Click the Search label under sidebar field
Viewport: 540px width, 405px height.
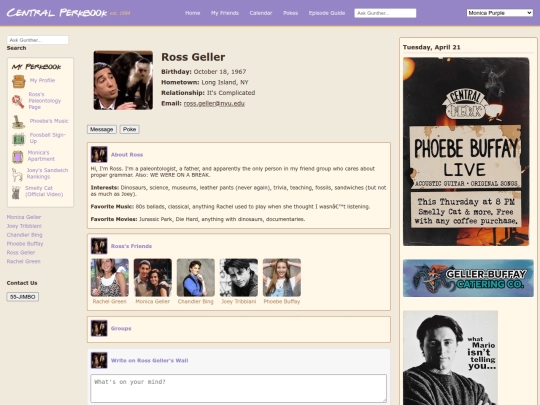pyautogui.click(x=16, y=48)
